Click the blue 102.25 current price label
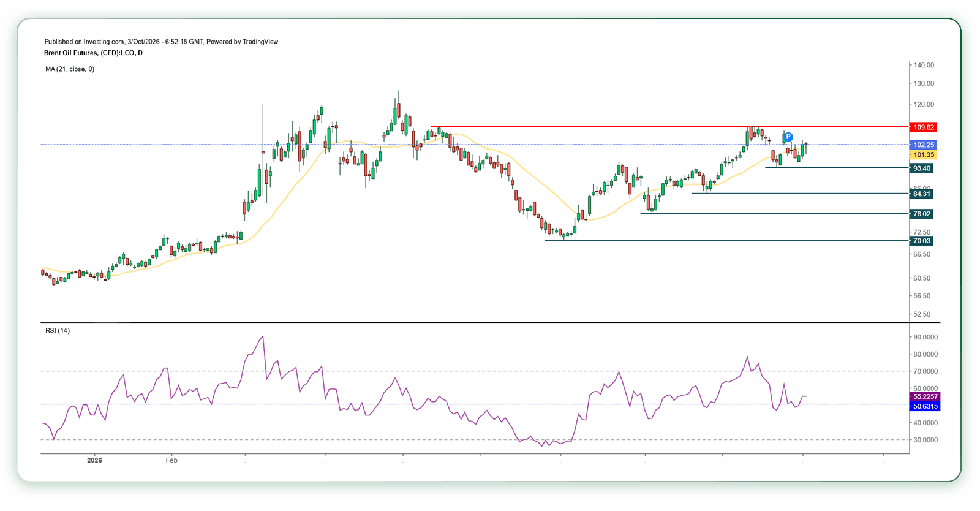This screenshot has height=511, width=980. (923, 145)
